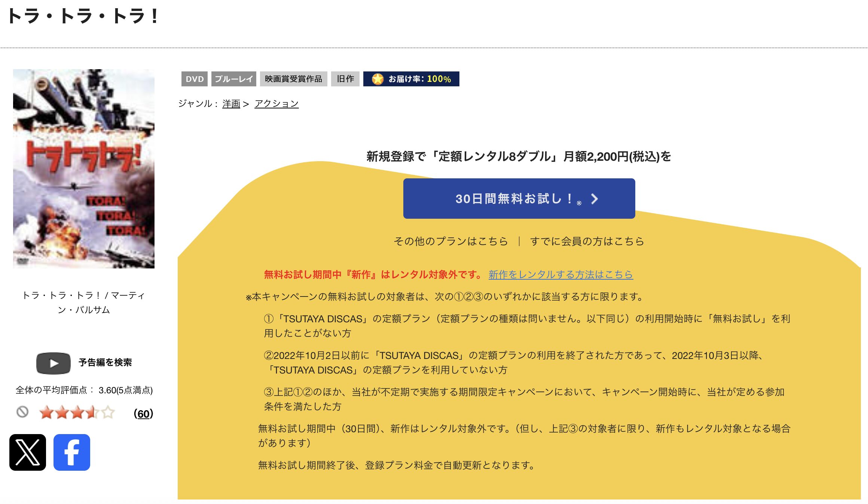868x504 pixels.
Task: Share on Facebook icon
Action: tap(72, 452)
